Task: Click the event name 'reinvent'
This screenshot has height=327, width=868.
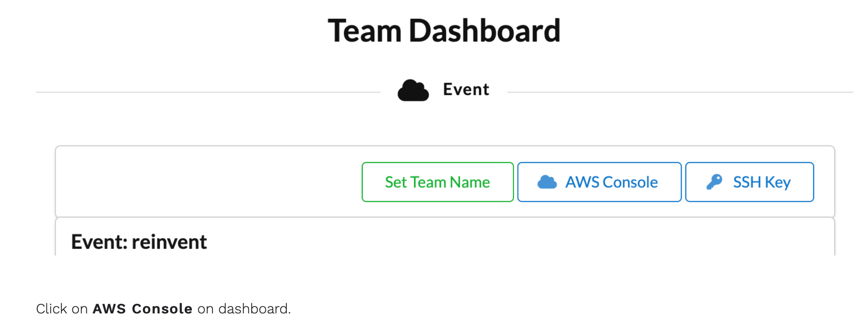Action: click(x=169, y=242)
